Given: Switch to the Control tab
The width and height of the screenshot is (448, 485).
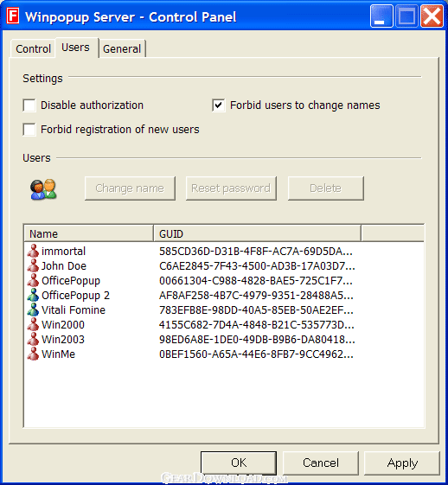Looking at the screenshot, I should pos(33,49).
